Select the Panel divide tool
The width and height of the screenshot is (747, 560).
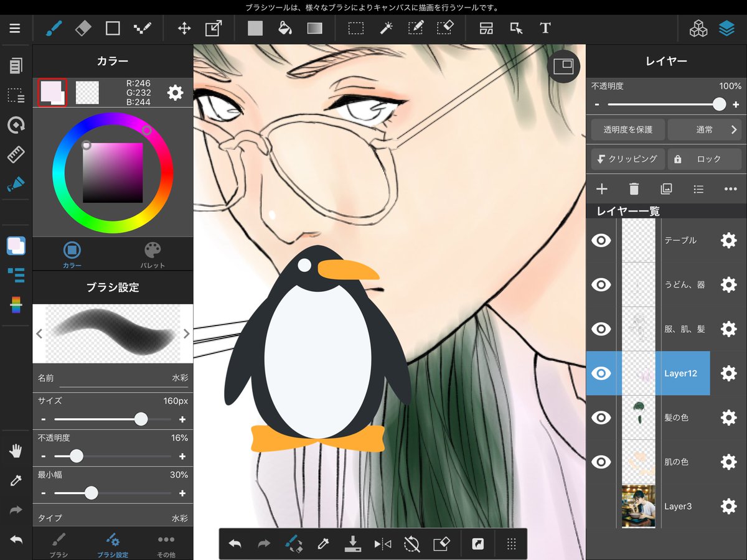coord(486,28)
